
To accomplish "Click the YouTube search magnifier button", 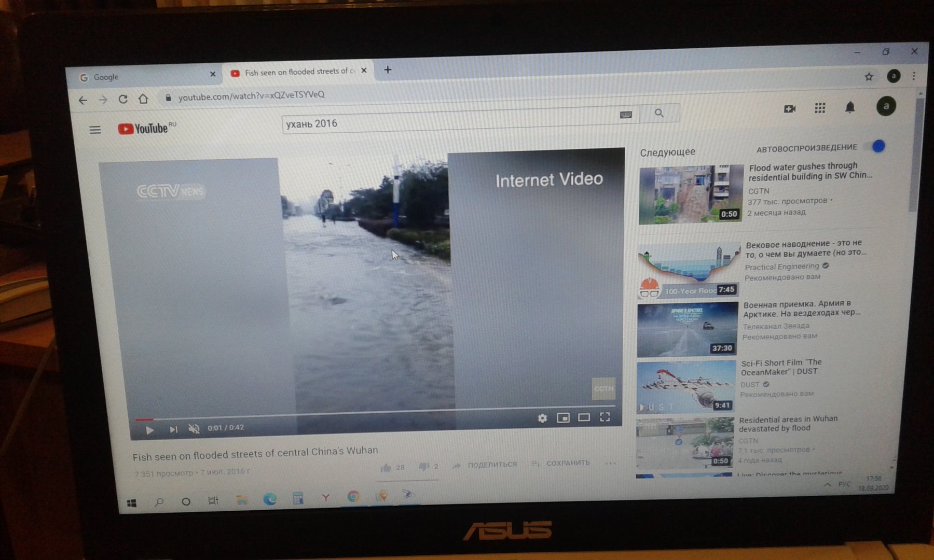I will 659,113.
